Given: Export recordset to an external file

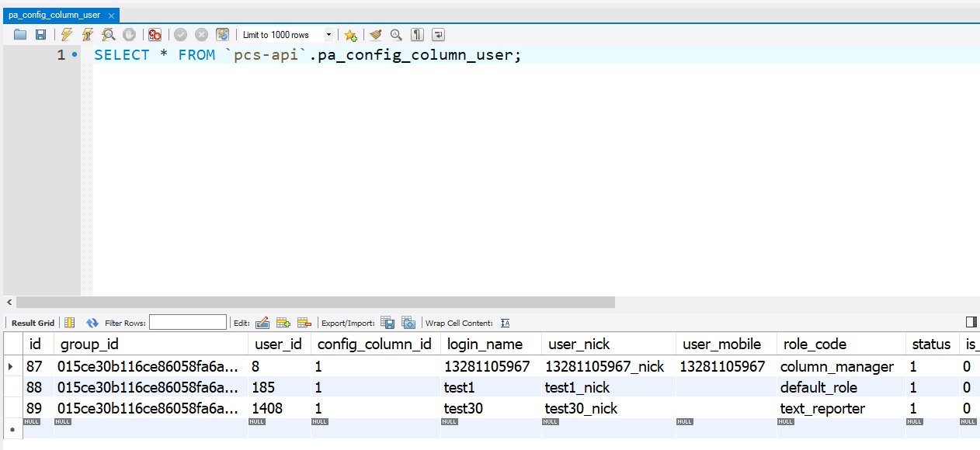Looking at the screenshot, I should 387,323.
